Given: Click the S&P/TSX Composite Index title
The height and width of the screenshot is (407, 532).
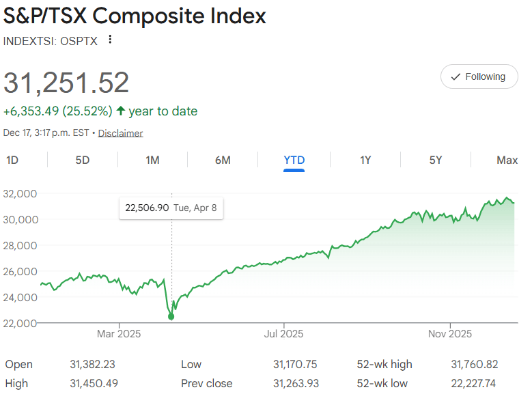Looking at the screenshot, I should click(x=135, y=16).
